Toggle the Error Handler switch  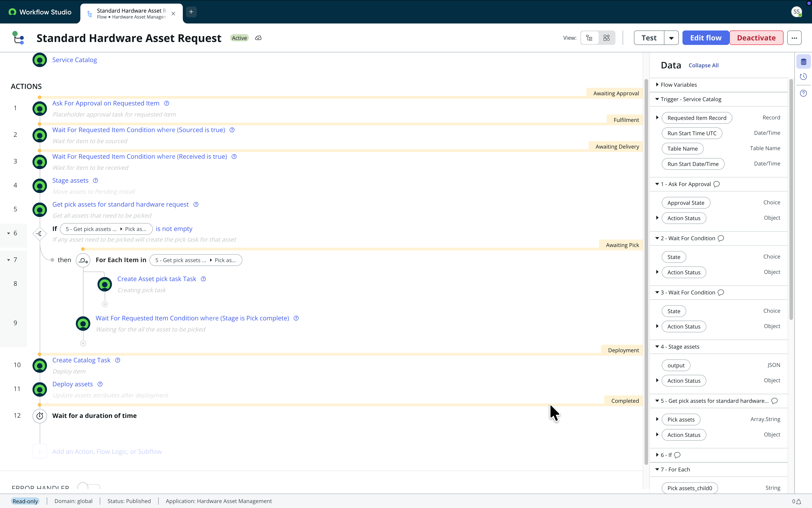tap(89, 487)
